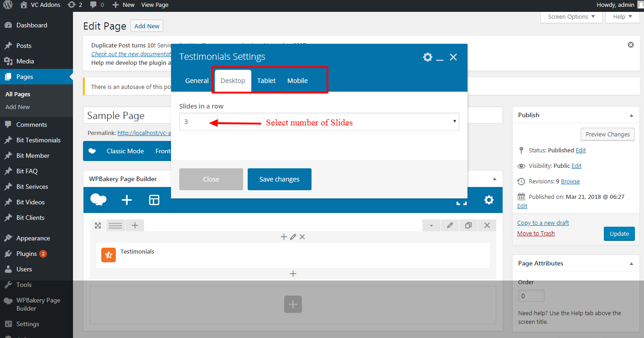Click the Save changes button

click(x=279, y=179)
